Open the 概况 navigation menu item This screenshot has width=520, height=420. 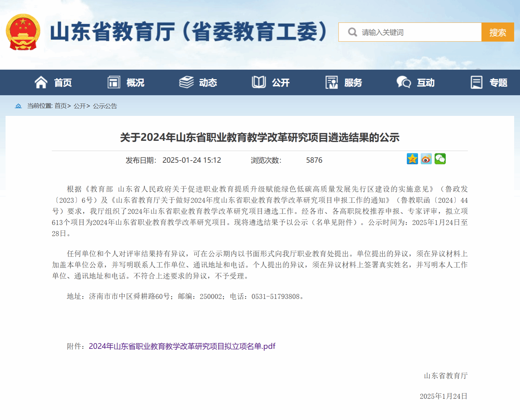click(135, 83)
